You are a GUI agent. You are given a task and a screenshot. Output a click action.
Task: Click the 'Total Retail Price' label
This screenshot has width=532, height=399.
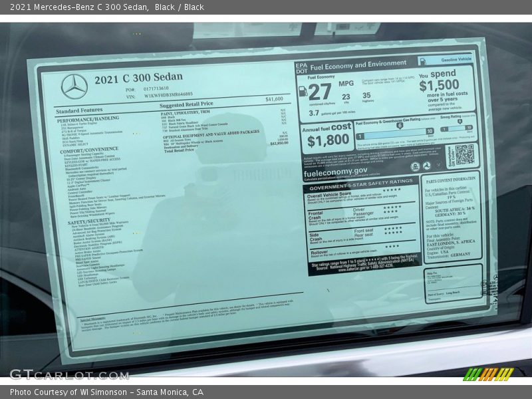[179, 150]
